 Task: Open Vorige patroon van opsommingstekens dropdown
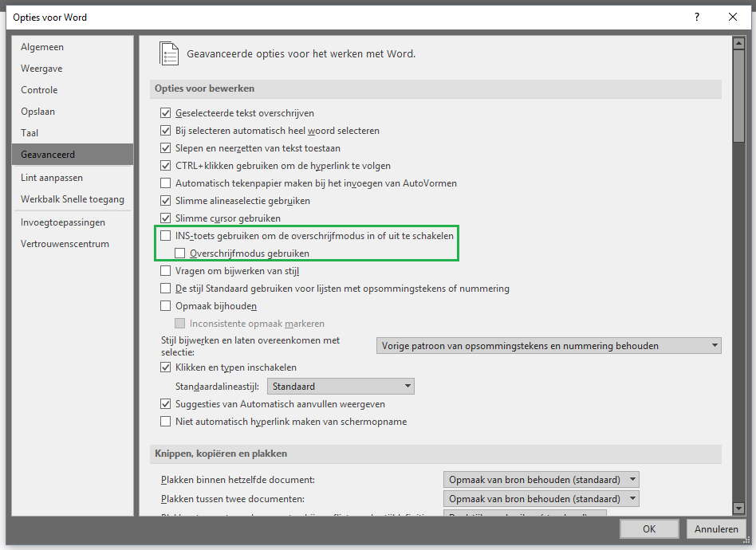[549, 346]
